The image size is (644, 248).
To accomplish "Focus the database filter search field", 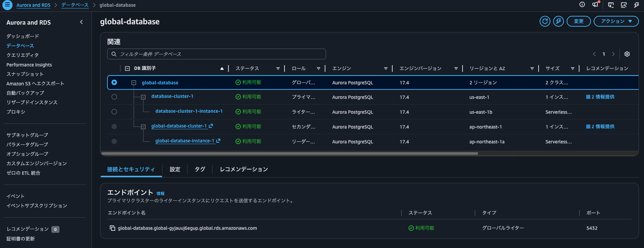I will pos(217,54).
